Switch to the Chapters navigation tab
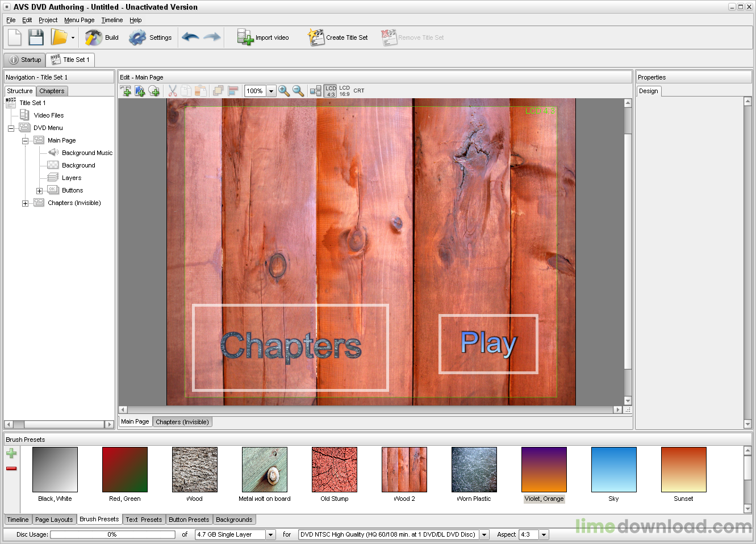 [52, 91]
